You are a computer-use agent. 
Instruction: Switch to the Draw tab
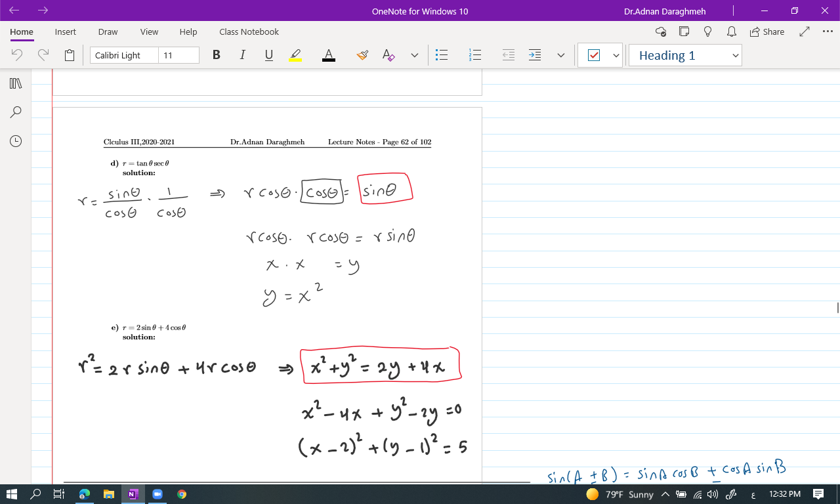[108, 31]
